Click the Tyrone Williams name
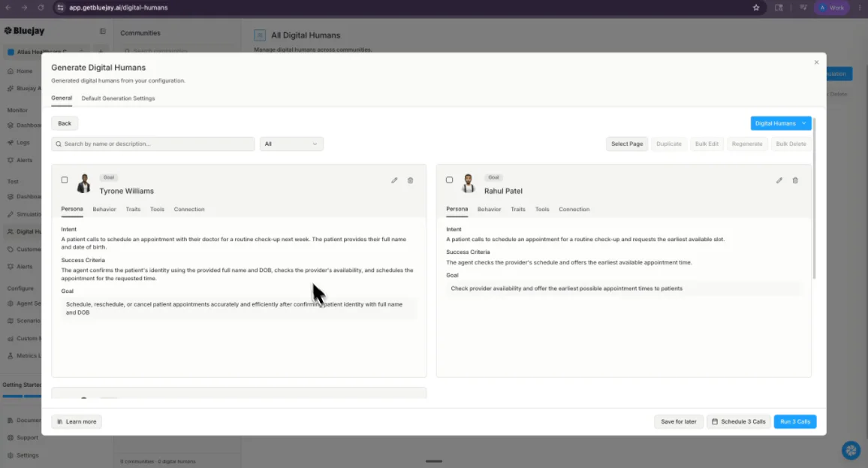 [127, 191]
